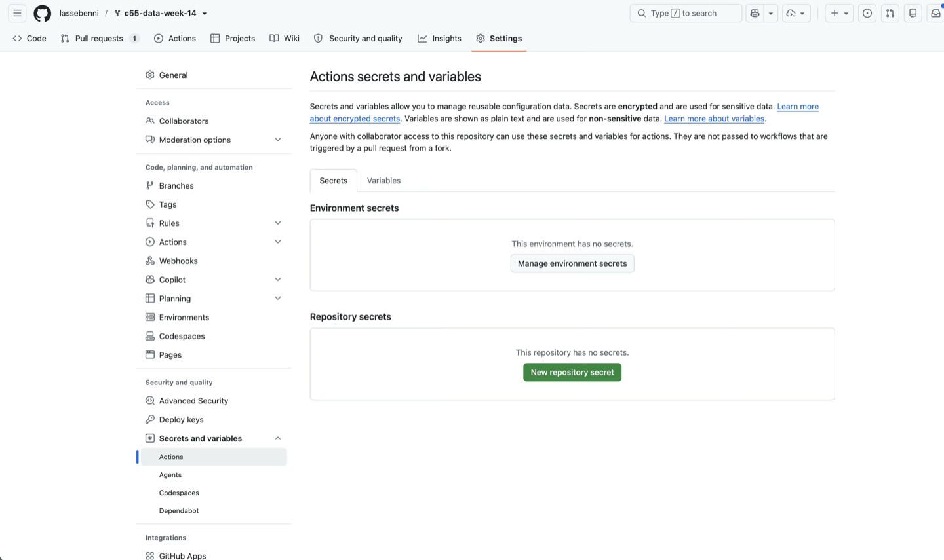Open the Insights tab

[x=439, y=39]
